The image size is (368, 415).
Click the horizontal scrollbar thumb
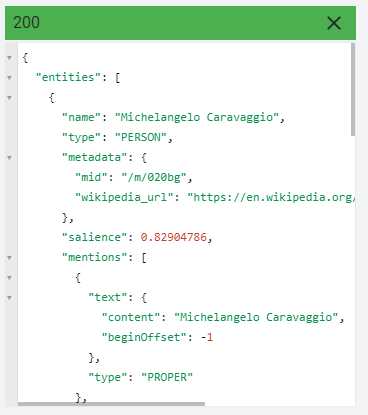point(111,404)
